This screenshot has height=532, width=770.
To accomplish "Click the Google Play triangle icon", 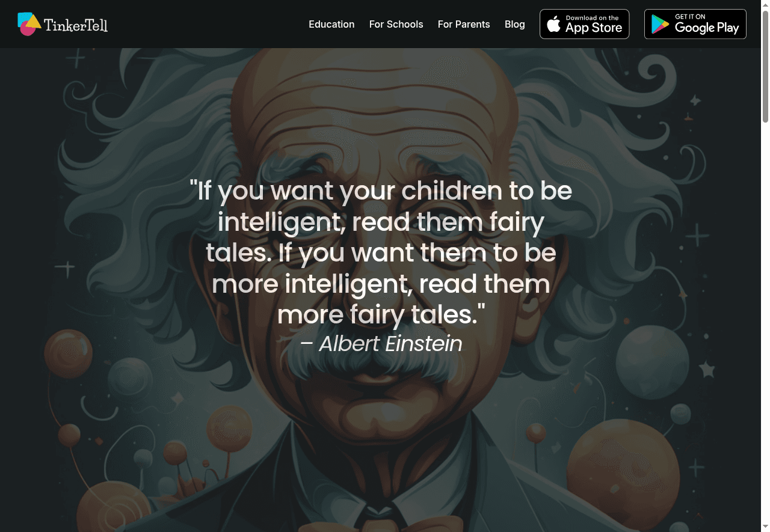I will (x=660, y=25).
